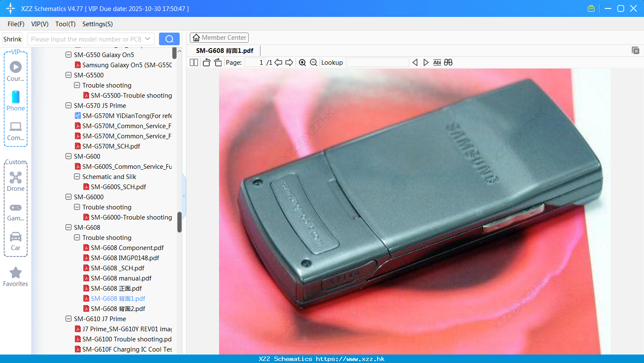
Task: Open the model number dropdown arrow
Action: [148, 39]
